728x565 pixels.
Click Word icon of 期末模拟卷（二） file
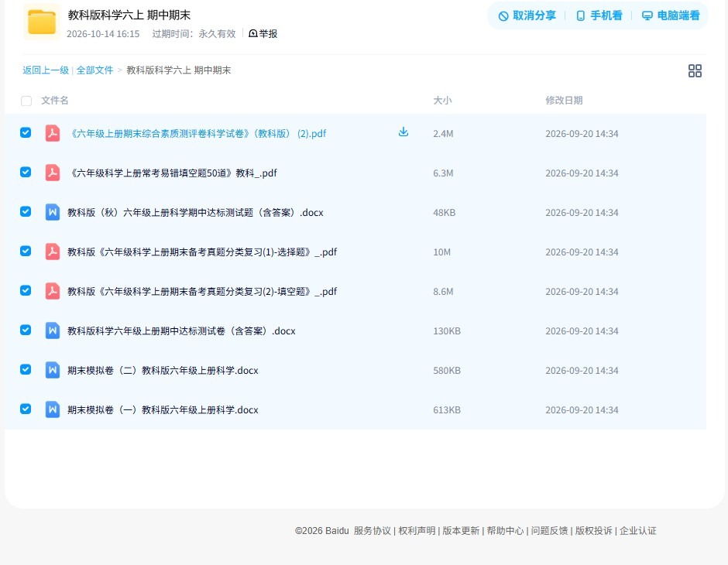(x=53, y=370)
